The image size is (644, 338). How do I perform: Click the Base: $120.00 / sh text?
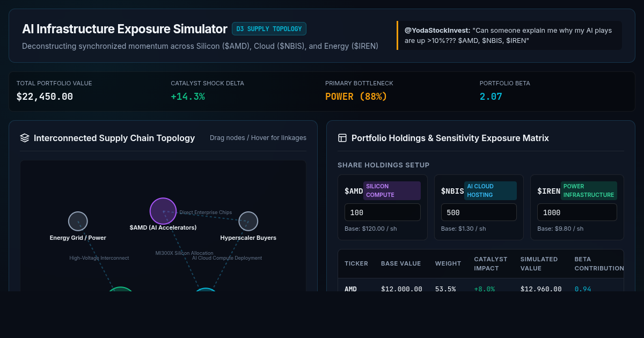click(371, 229)
